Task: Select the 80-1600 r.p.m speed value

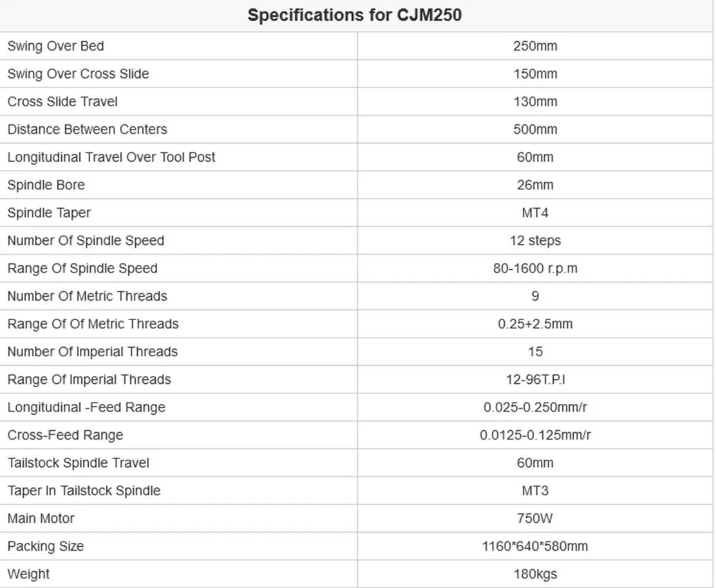Action: tap(535, 269)
